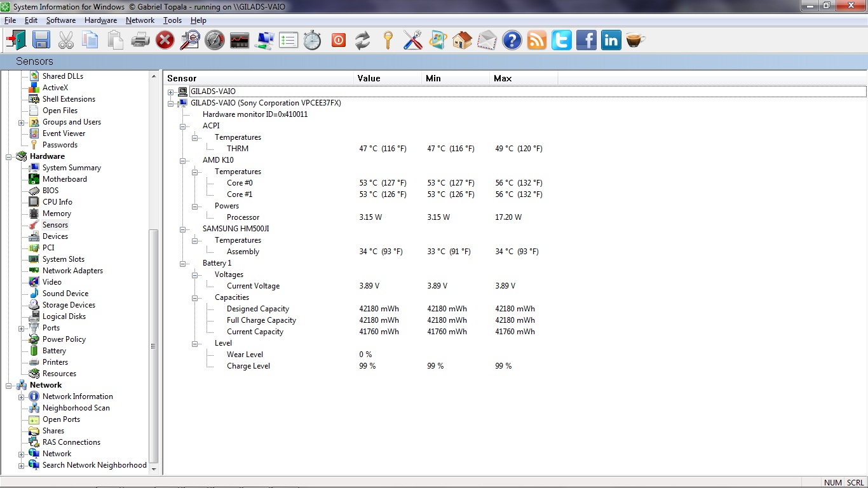The image size is (868, 488).
Task: Click the blue question mark help icon
Action: pyautogui.click(x=512, y=41)
